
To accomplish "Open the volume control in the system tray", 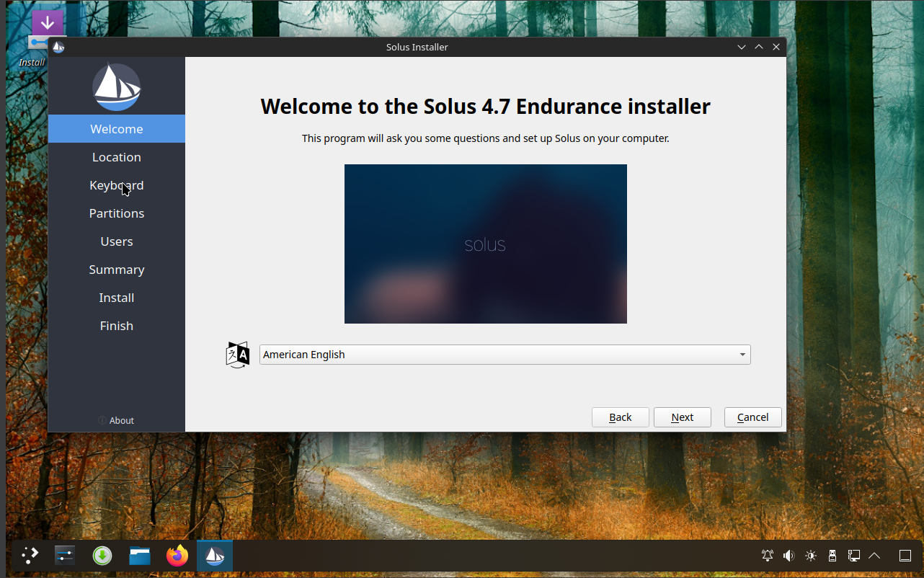I will click(789, 556).
